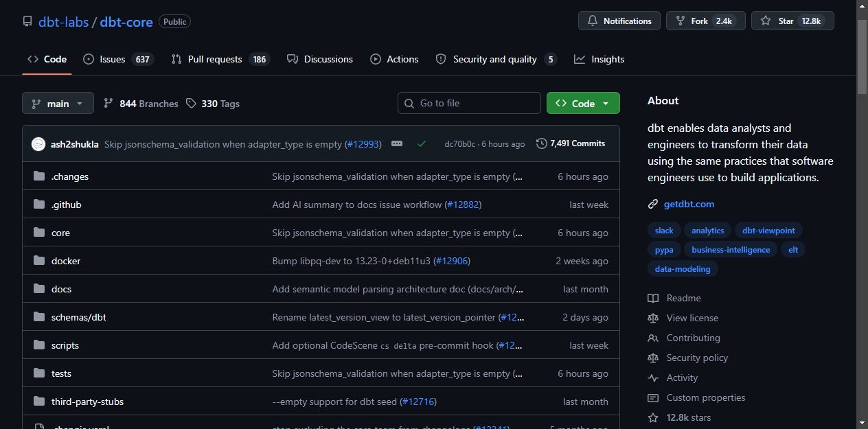Screen dimensions: 868x429
Task: Open the dbt-labs organization link
Action: pyautogui.click(x=63, y=22)
